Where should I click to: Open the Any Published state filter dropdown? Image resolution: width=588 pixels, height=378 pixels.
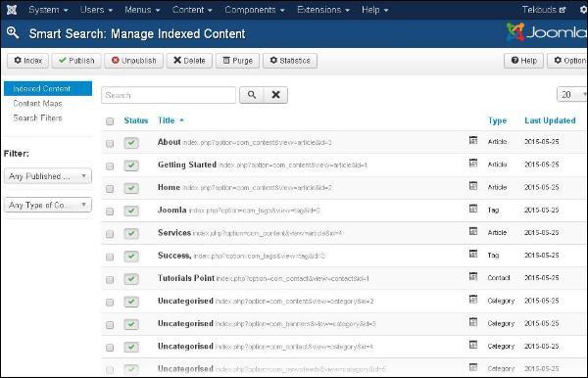point(48,176)
